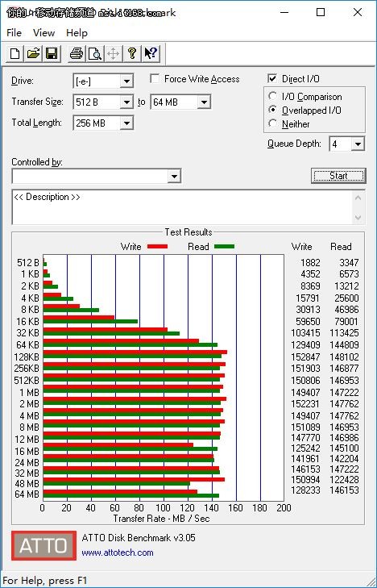Viewport: 377px width, 588px height.
Task: Save results with the floppy disk icon
Action: click(x=52, y=53)
